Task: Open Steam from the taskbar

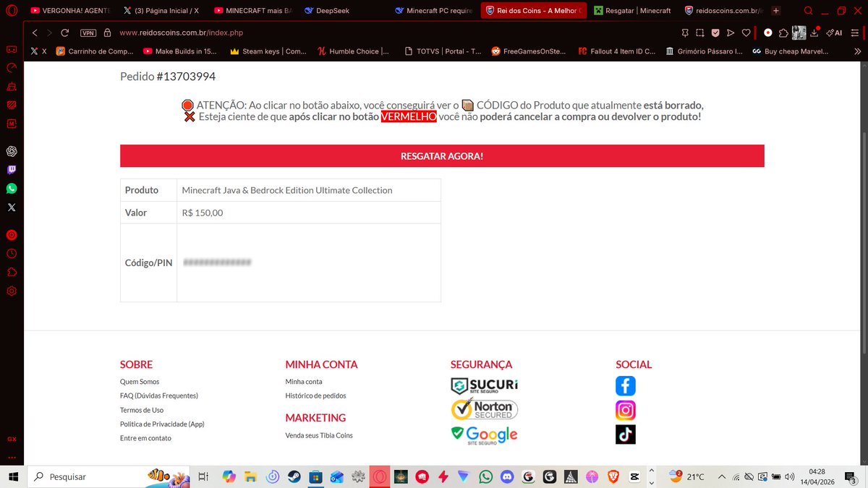Action: [x=294, y=476]
